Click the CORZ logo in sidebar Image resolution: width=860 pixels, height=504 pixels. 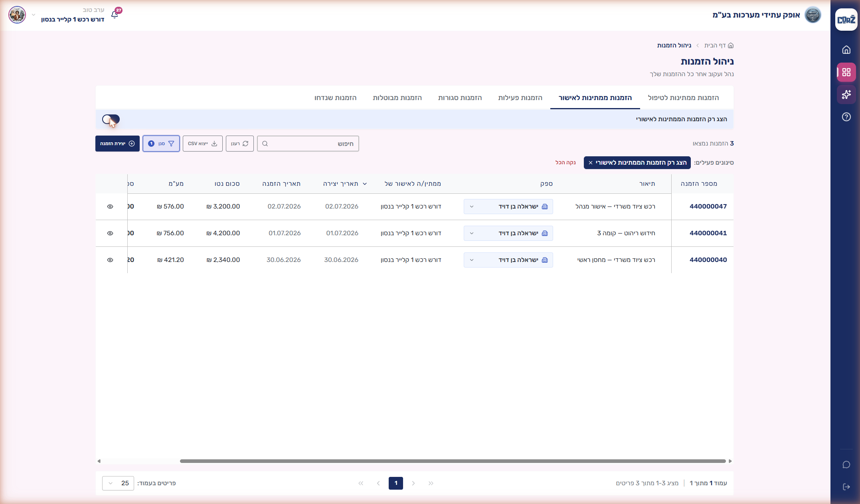846,19
